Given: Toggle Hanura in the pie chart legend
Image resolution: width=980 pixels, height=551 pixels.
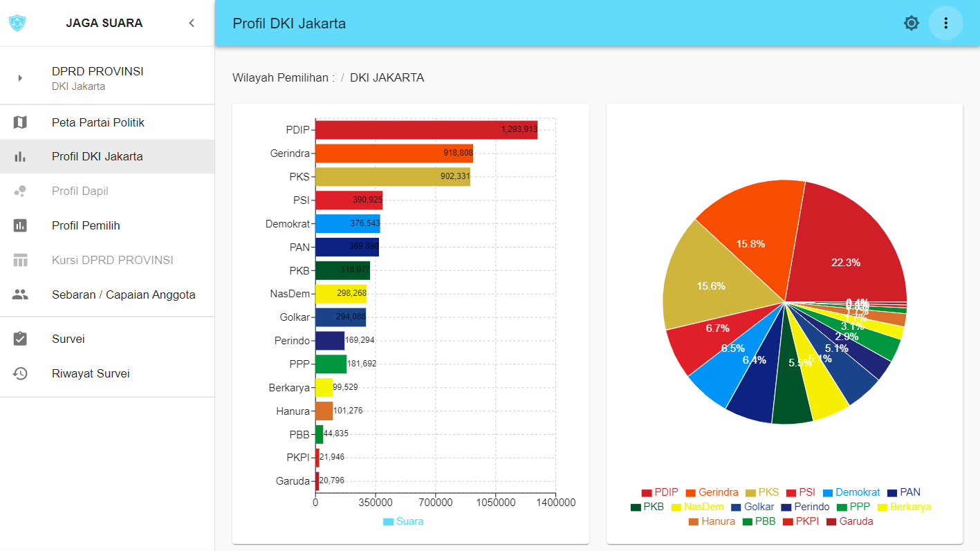Looking at the screenshot, I should click(x=712, y=521).
